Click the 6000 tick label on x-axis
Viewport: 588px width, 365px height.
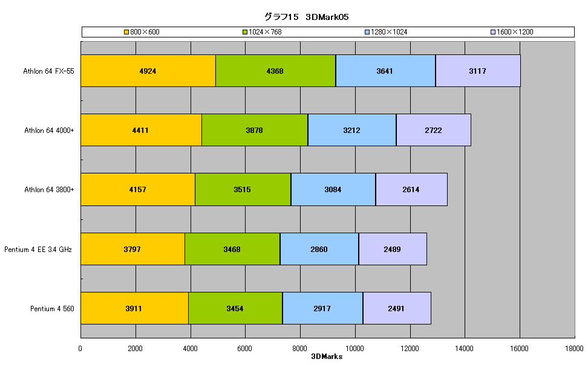click(245, 349)
